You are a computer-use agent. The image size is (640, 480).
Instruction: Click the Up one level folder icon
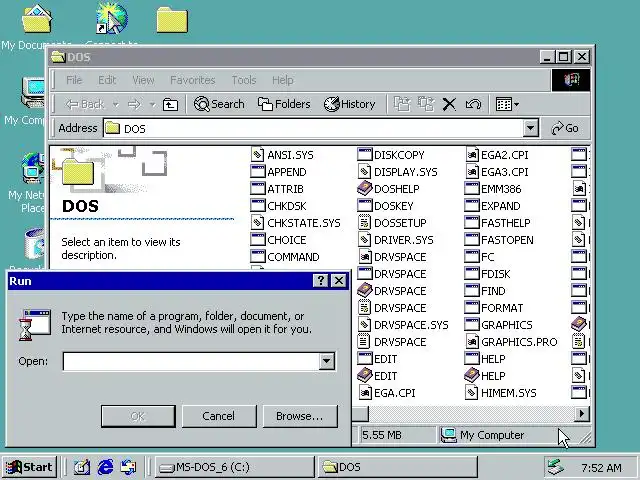[x=170, y=105]
